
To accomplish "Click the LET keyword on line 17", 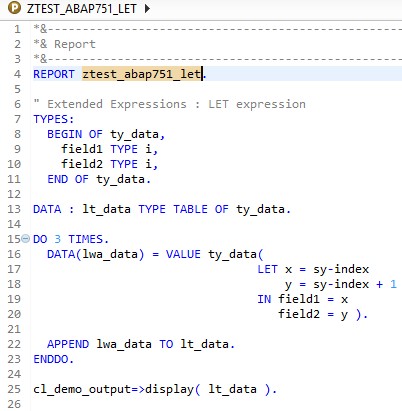I will [267, 269].
